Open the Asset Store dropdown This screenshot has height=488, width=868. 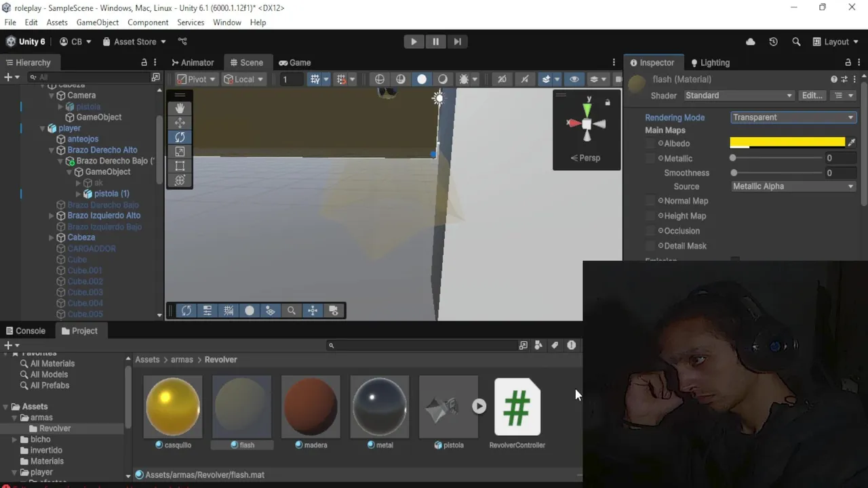click(134, 41)
